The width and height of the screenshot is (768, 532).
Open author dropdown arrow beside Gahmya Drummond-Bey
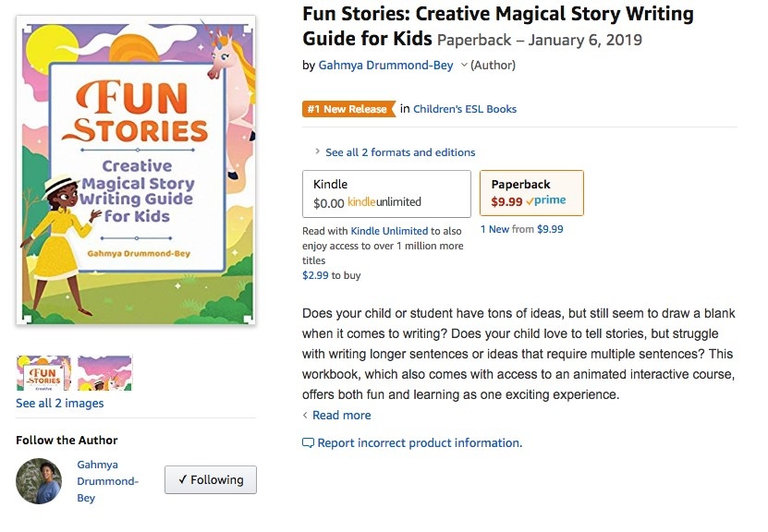click(464, 66)
